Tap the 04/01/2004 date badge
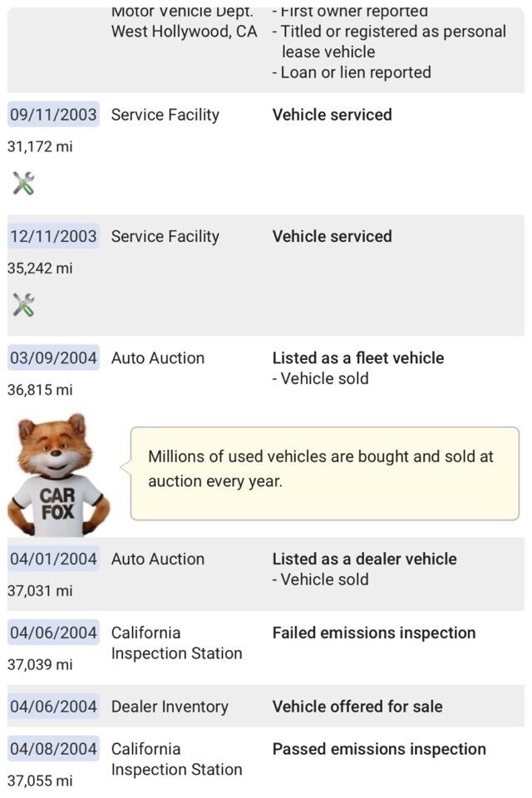This screenshot has width=532, height=798. pos(53,559)
